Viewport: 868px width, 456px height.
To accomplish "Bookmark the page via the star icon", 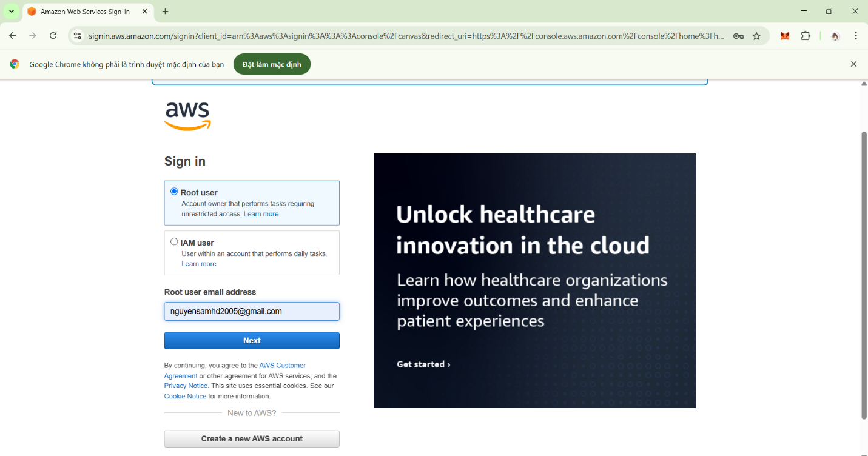I will coord(756,36).
